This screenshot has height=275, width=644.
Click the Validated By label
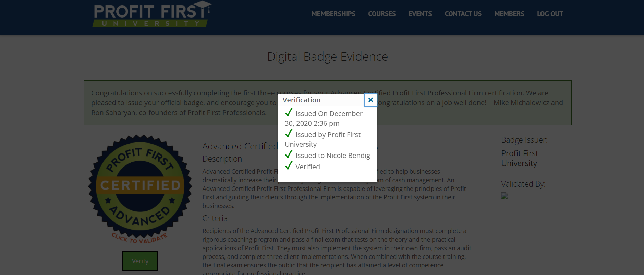click(x=523, y=184)
